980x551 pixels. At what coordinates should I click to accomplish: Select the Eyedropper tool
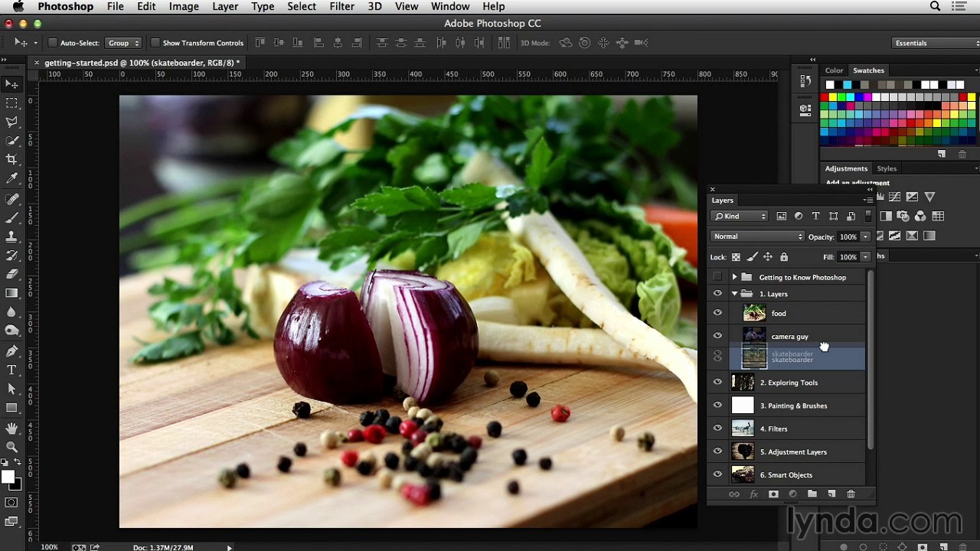11,178
